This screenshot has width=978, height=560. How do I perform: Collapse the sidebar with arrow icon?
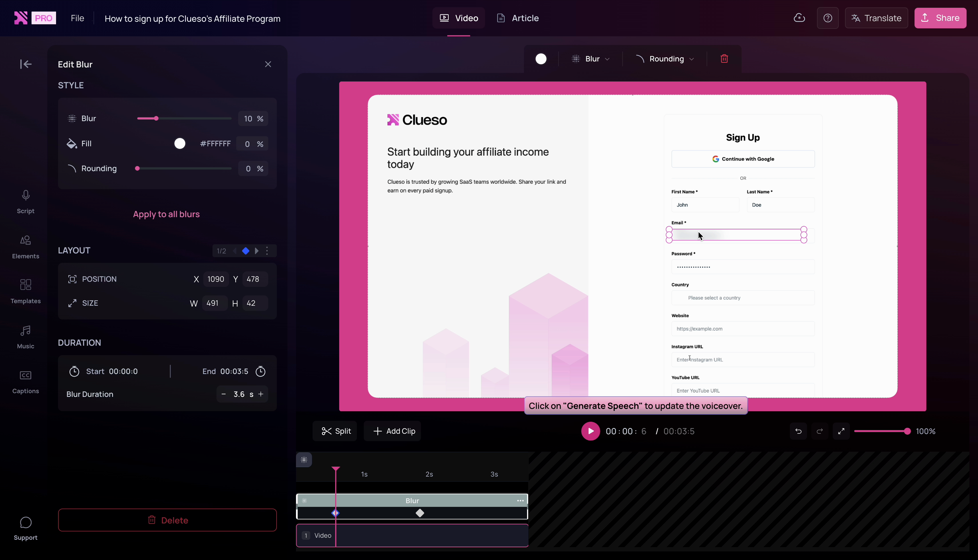[x=25, y=64]
